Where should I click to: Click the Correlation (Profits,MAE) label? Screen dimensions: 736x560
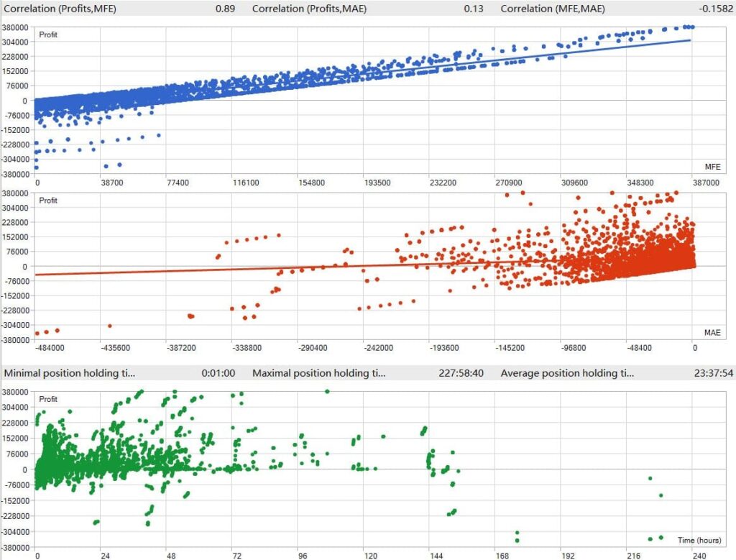308,9
